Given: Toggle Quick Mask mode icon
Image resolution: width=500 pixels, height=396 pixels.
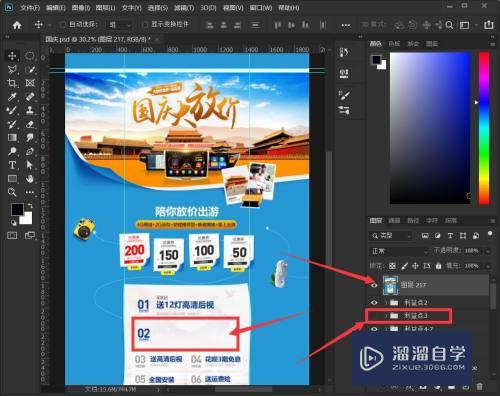Looking at the screenshot, I should pyautogui.click(x=12, y=236).
